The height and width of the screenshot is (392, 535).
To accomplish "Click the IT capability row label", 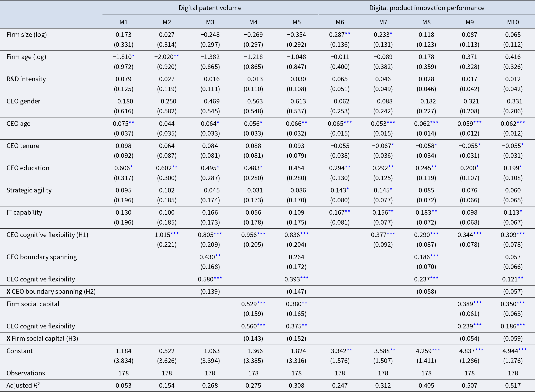I will click(x=24, y=212).
